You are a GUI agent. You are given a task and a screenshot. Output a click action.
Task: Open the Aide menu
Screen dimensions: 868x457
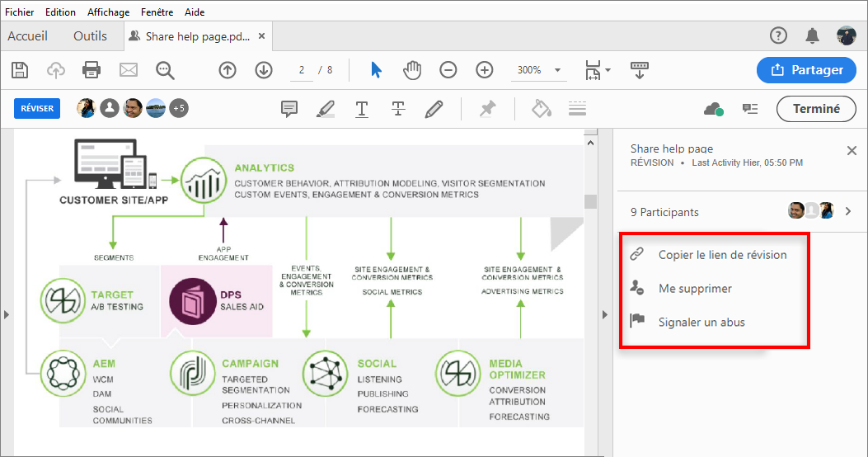[x=195, y=12]
